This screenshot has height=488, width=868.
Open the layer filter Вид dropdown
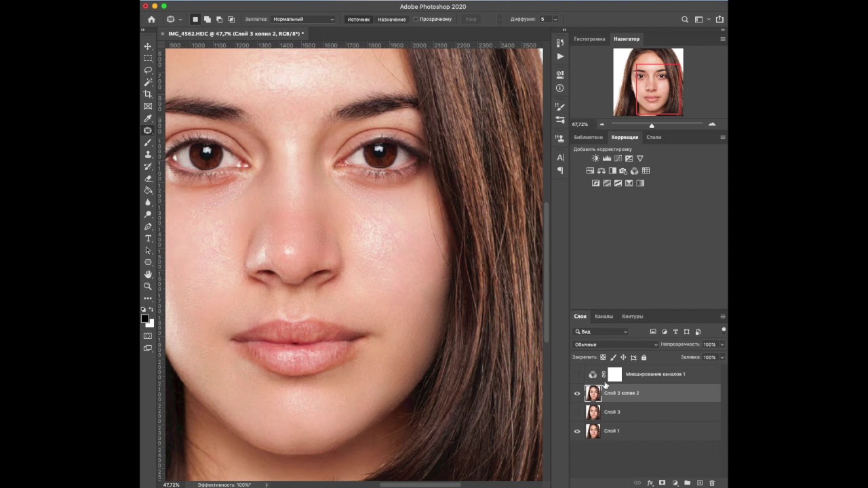[x=601, y=332]
